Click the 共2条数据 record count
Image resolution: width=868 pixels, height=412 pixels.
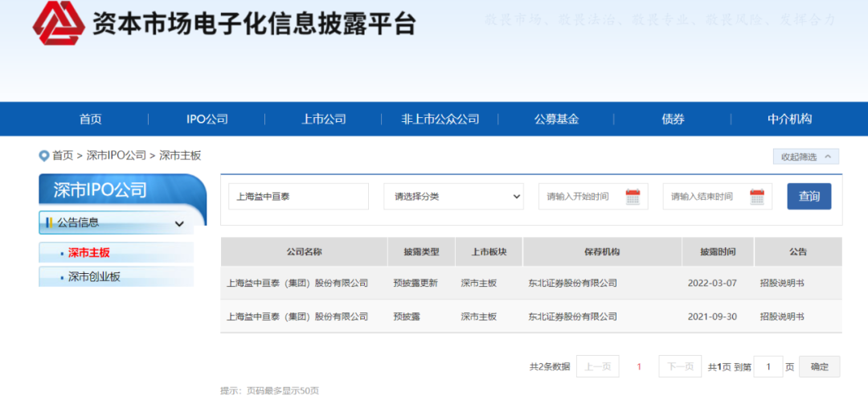(550, 367)
